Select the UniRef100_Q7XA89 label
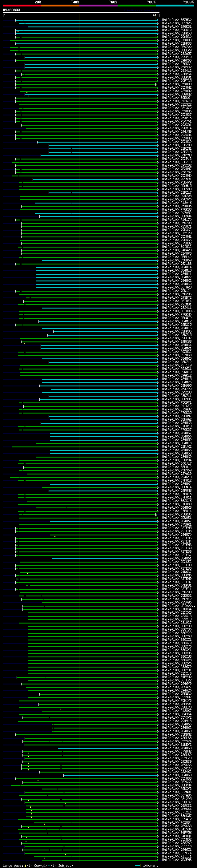 [x=176, y=40]
